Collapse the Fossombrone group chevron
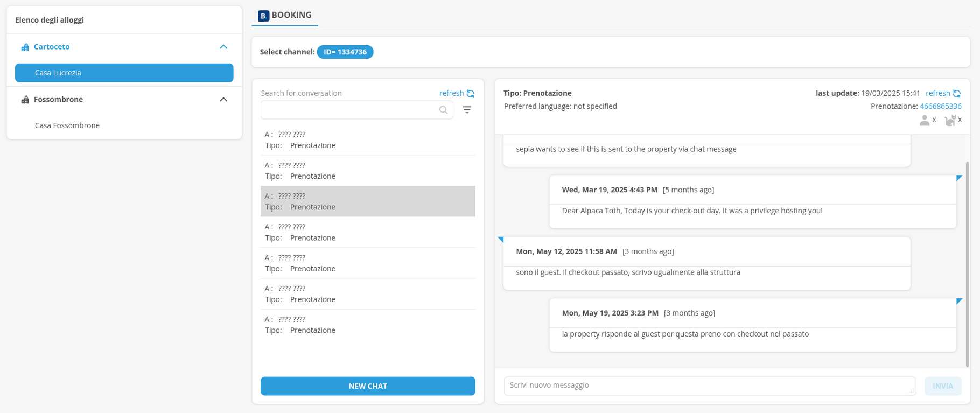Image resolution: width=980 pixels, height=413 pixels. [x=223, y=100]
